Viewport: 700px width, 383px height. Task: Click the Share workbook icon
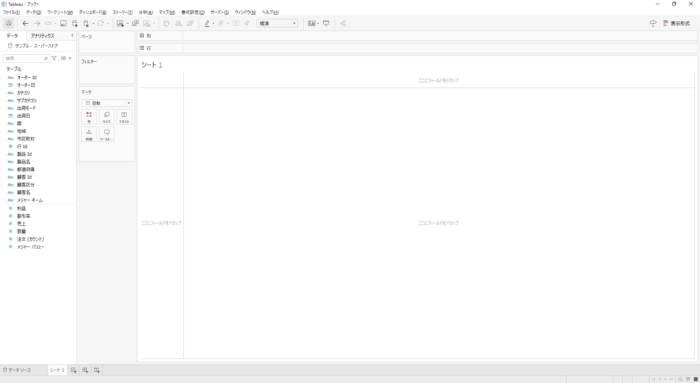(x=343, y=23)
